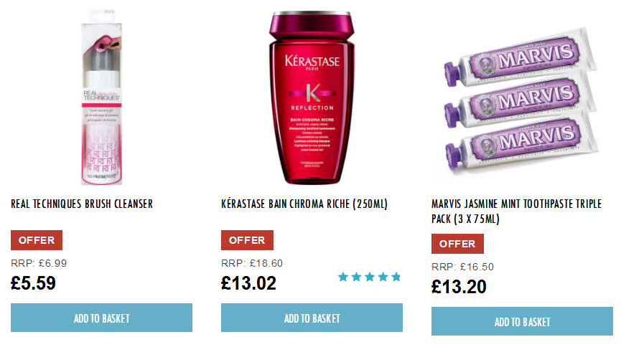
Task: Click the £5.59 price
Action: 33,283
